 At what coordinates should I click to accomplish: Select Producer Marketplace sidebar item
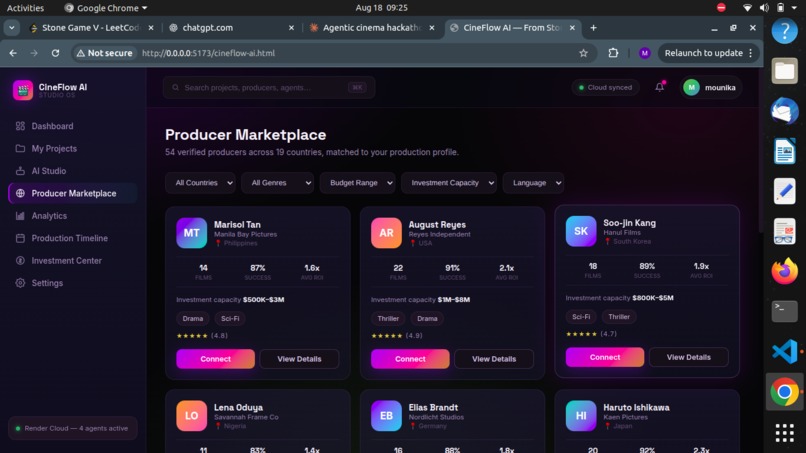[x=72, y=193]
